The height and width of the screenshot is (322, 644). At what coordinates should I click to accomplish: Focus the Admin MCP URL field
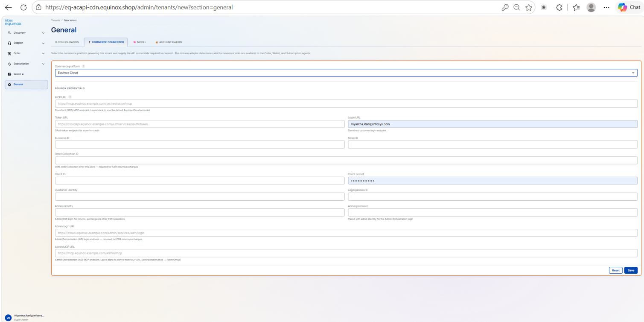(346, 253)
